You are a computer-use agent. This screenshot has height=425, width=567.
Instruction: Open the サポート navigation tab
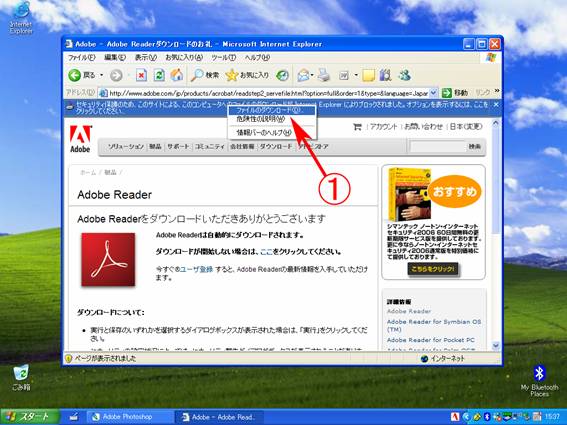[178, 146]
